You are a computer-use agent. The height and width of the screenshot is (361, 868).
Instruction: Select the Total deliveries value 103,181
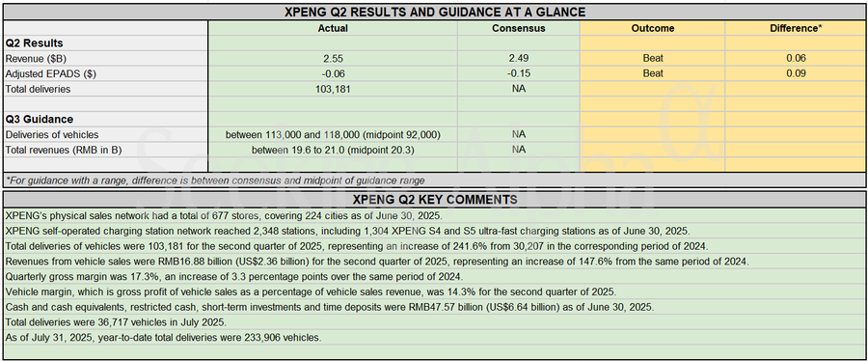pos(333,89)
